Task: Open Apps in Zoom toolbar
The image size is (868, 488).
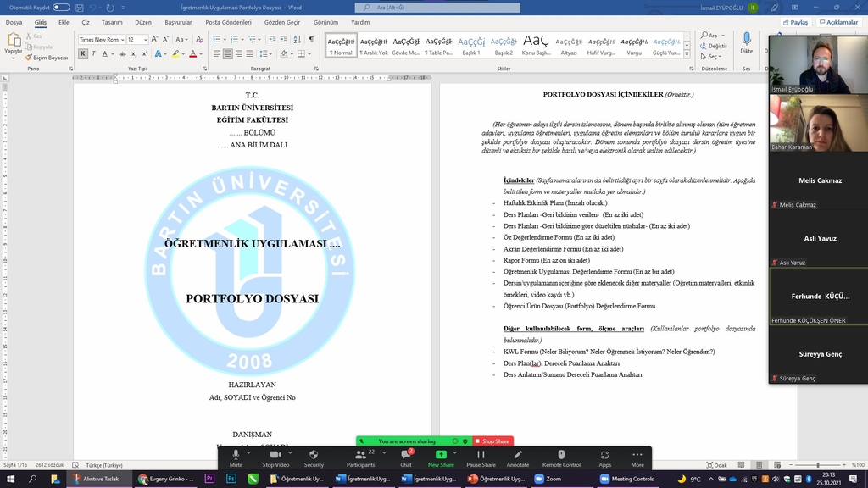Action: 604,457
